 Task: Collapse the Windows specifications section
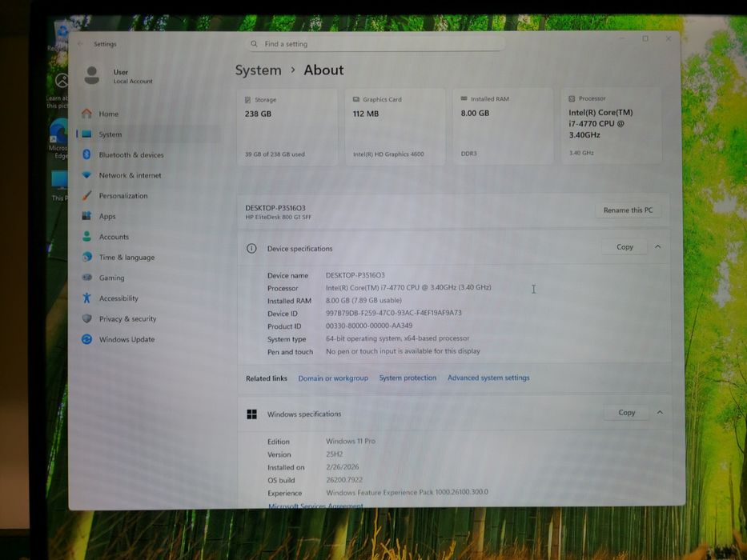[x=660, y=412]
